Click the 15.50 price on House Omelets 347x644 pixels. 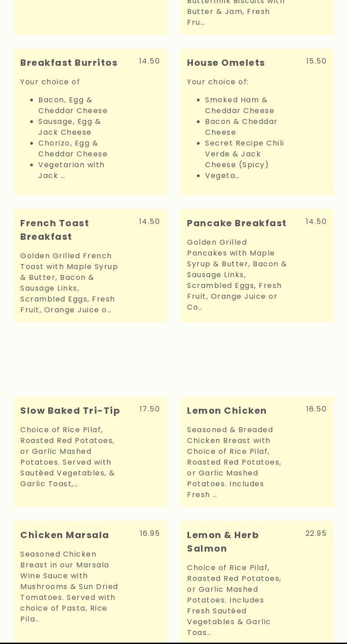pyautogui.click(x=316, y=61)
